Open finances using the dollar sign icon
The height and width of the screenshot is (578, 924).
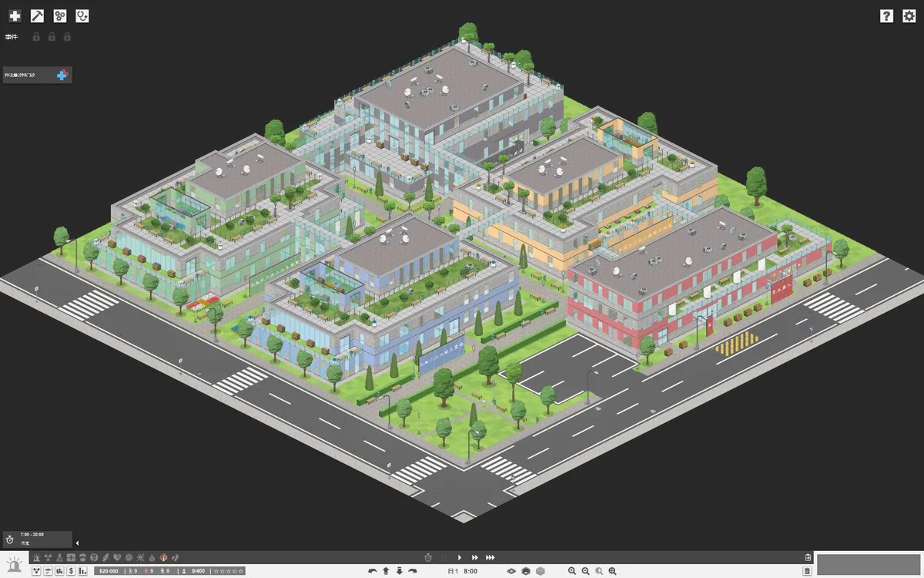[x=69, y=571]
